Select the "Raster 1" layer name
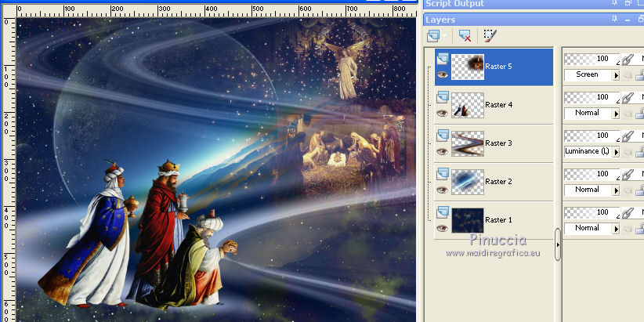This screenshot has height=322, width=644. (x=498, y=219)
